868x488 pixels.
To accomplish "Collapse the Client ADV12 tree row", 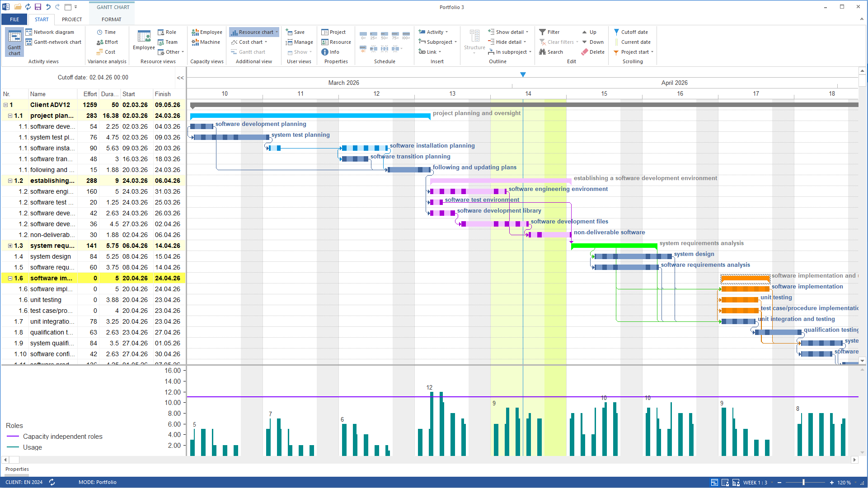I will pos(6,105).
